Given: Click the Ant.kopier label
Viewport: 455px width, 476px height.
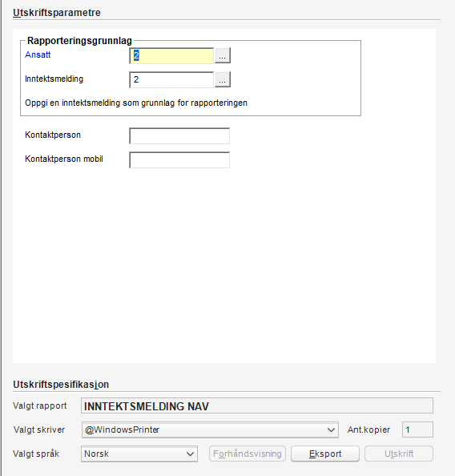Looking at the screenshot, I should pos(368,430).
